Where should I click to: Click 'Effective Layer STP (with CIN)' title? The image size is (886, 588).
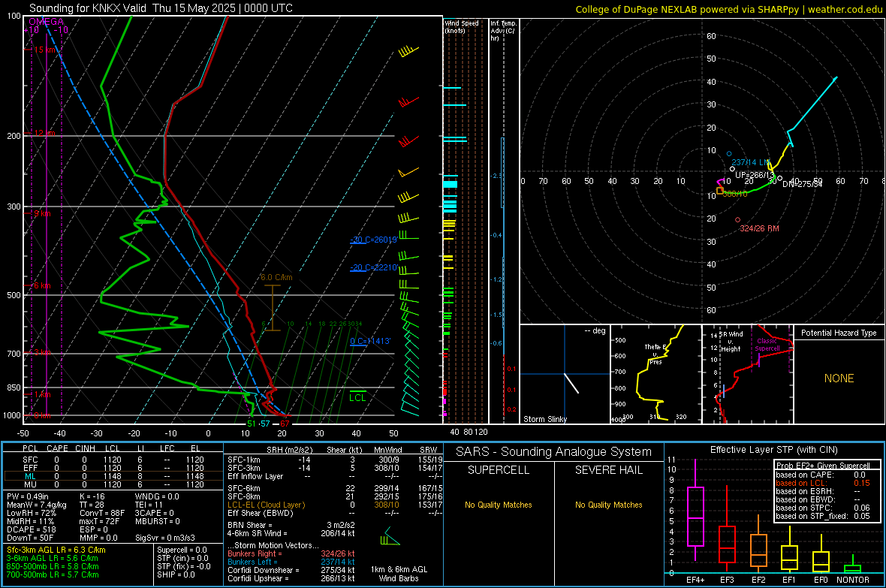tap(773, 450)
